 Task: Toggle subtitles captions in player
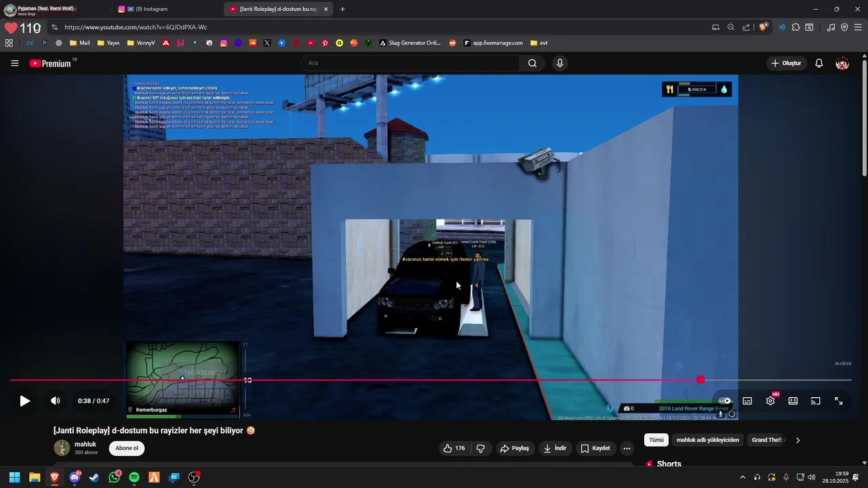pyautogui.click(x=747, y=401)
